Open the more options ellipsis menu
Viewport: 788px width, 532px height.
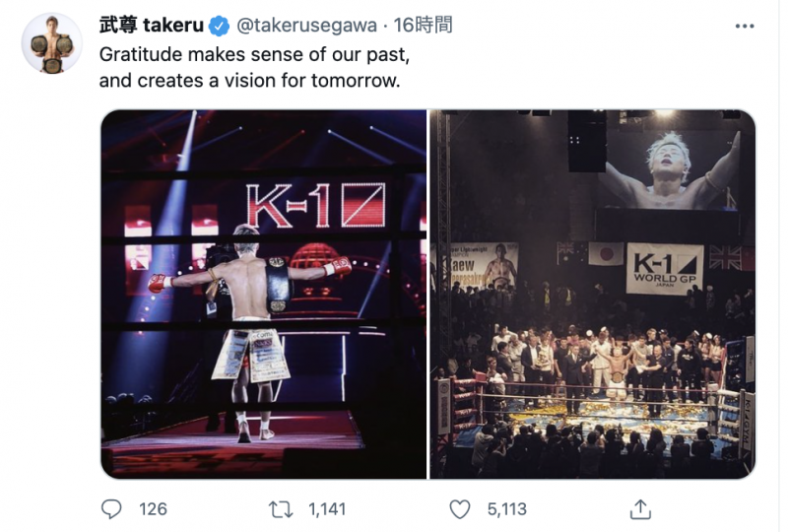tap(745, 26)
